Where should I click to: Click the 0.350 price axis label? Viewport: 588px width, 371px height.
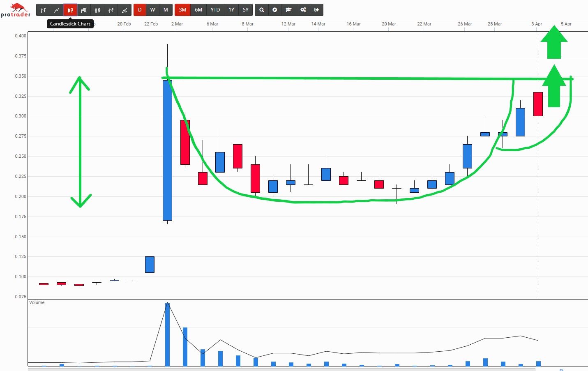point(21,76)
